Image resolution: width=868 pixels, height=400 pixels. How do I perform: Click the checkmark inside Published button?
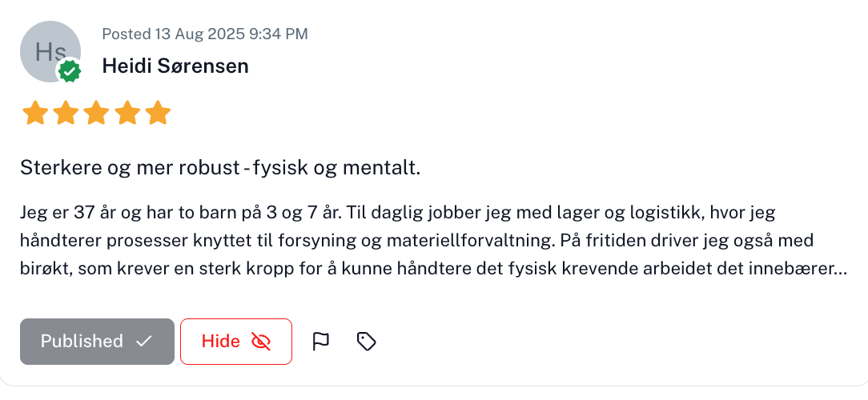144,342
